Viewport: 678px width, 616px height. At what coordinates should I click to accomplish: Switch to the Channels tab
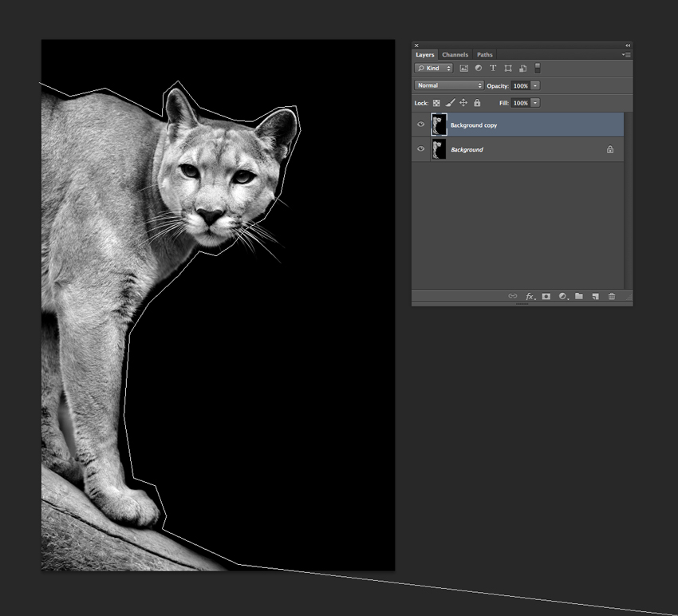pos(455,54)
